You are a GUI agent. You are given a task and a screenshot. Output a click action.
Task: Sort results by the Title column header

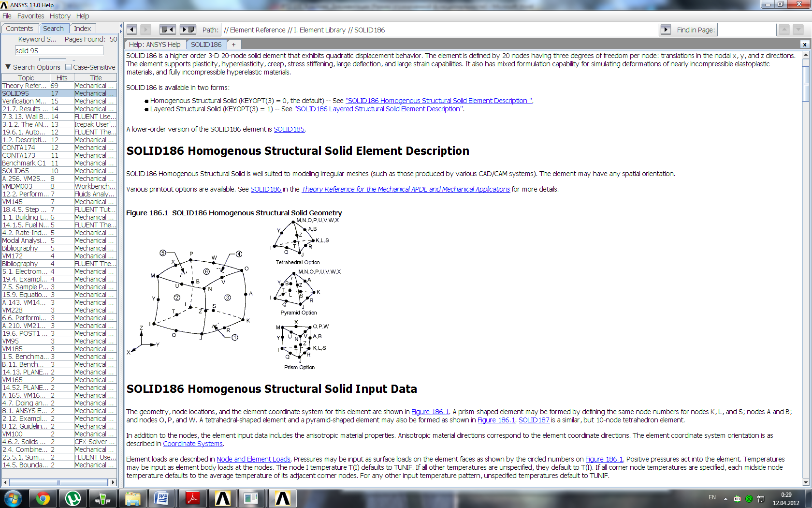96,77
